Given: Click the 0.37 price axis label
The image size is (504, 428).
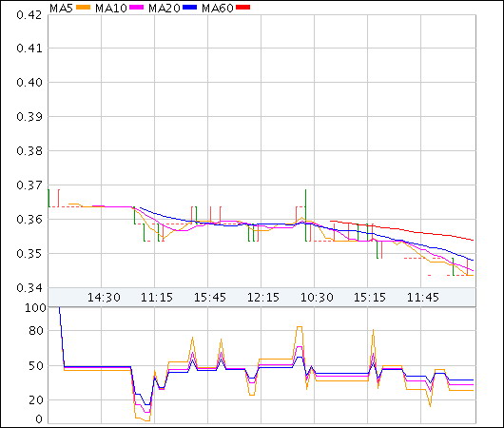Looking at the screenshot, I should [x=29, y=185].
